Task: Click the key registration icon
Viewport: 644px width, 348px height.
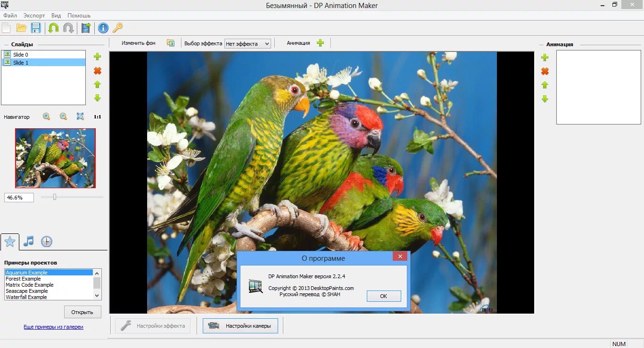Action: click(117, 28)
